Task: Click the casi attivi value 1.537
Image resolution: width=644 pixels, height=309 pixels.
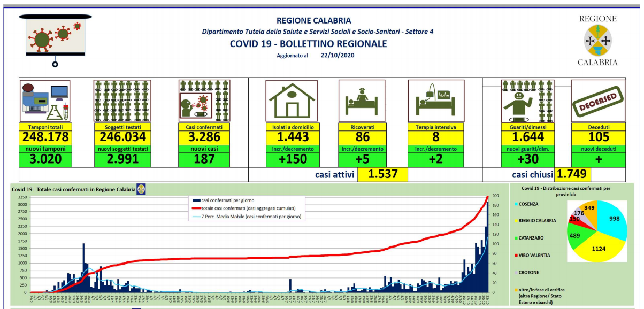Action: tap(382, 174)
